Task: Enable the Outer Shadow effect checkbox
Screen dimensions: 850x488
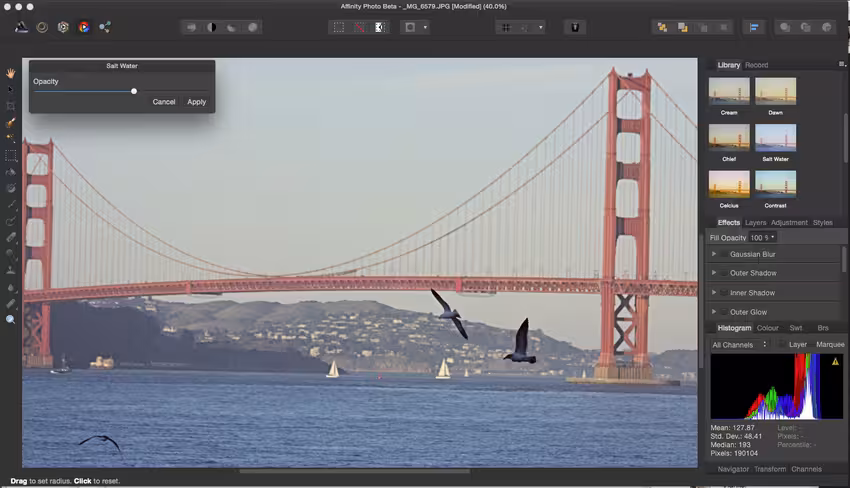Action: tap(724, 273)
